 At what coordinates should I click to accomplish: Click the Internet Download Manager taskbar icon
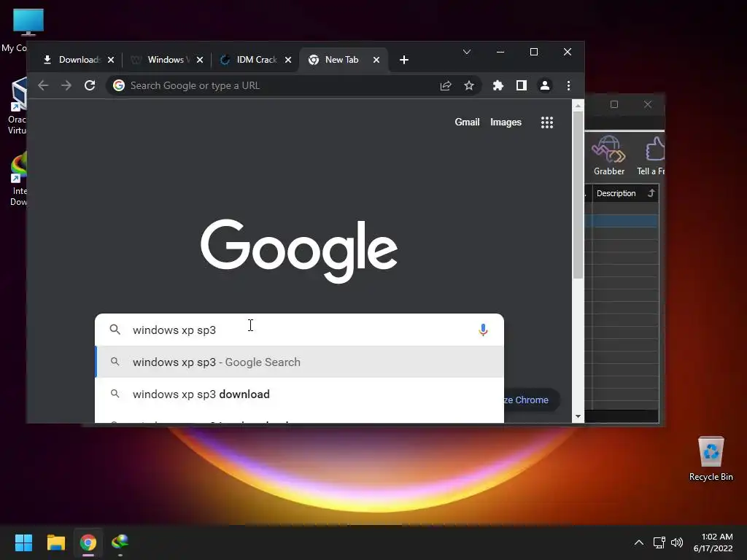[x=120, y=542]
